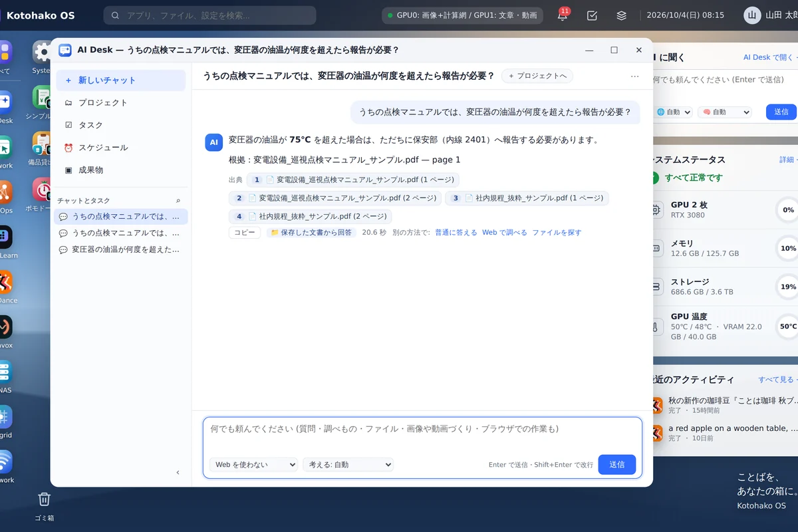Open the brain 自動 dropdown in widget
This screenshot has height=532, width=798.
pyautogui.click(x=724, y=112)
